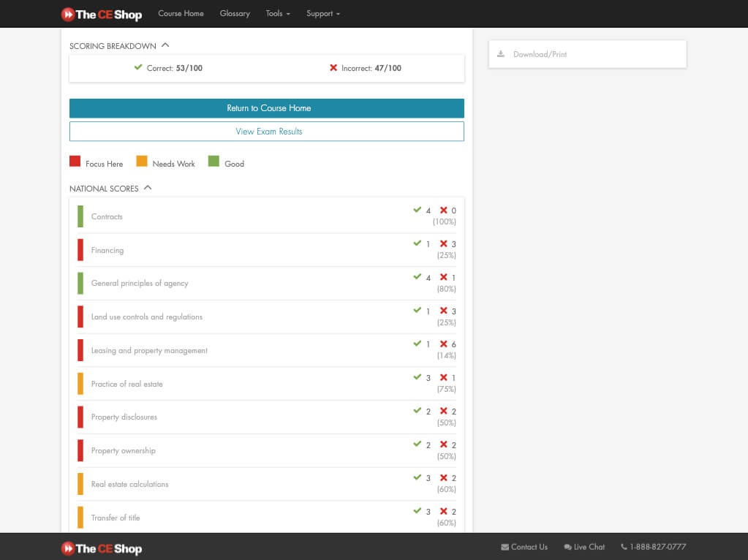Click green check icon in Contracts row
The height and width of the screenshot is (560, 748).
(x=418, y=210)
